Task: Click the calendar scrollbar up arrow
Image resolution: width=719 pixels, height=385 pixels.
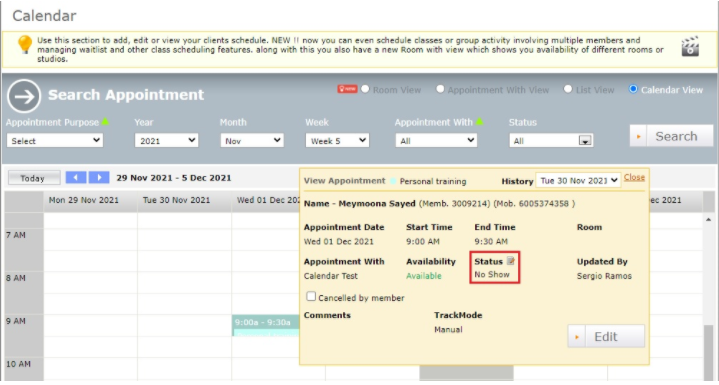Action: tap(709, 220)
